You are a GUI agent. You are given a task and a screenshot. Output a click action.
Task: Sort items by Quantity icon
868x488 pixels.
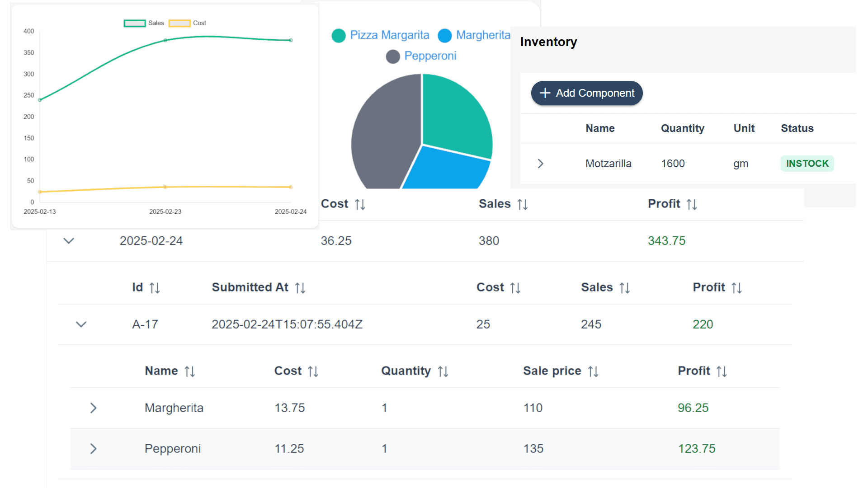click(443, 371)
